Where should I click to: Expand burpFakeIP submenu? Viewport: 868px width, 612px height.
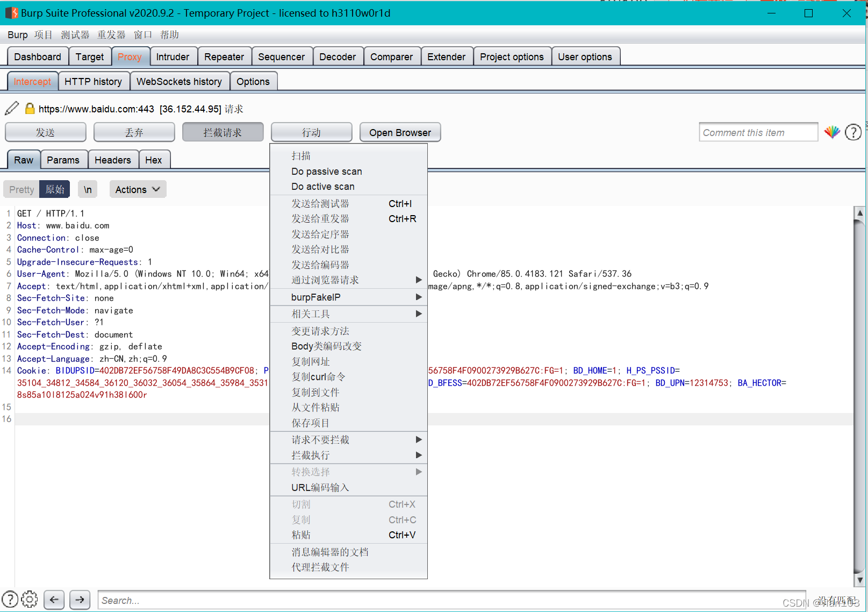[348, 297]
